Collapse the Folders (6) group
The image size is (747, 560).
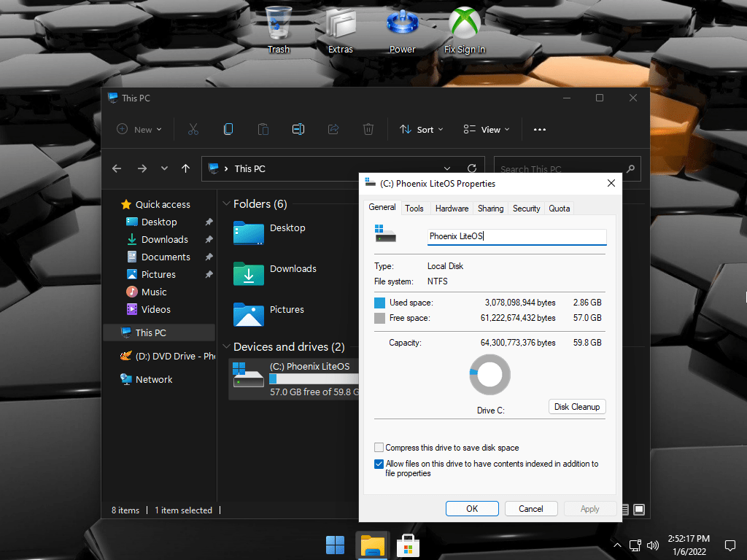(226, 204)
